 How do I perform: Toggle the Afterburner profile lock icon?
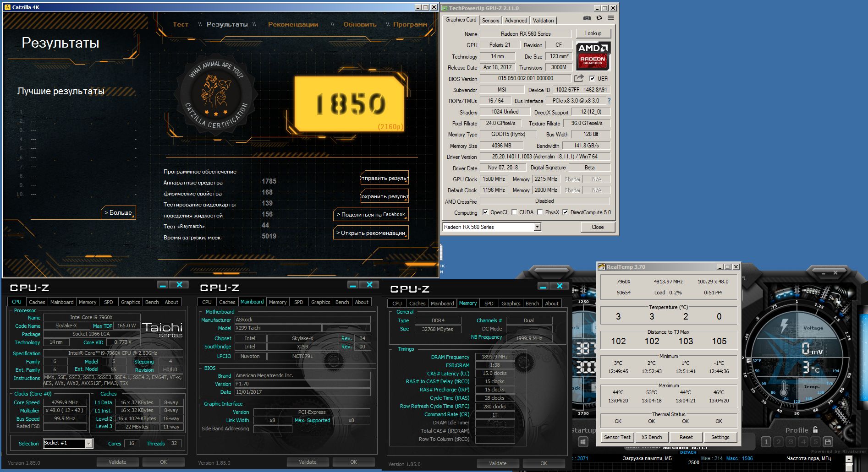tap(815, 430)
